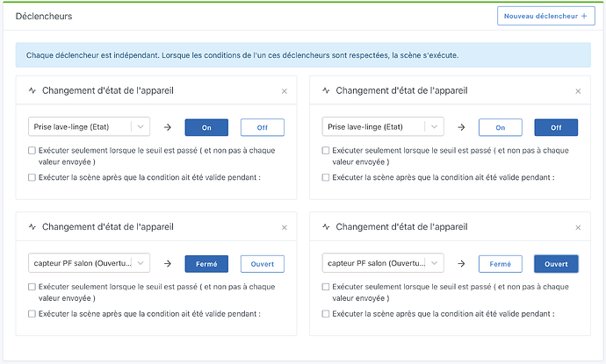Viewport: 606px width, 364px height.
Task: Enable threshold-only checkbox in top-left trigger
Action: [32, 151]
